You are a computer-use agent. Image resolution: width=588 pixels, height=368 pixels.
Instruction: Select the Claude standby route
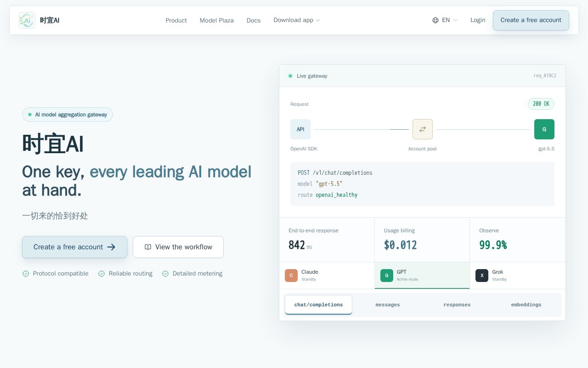(327, 276)
